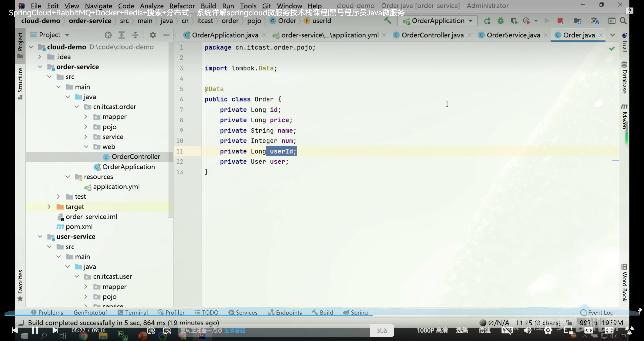Collapse all in the Project panel toolbar
The height and width of the screenshot is (341, 644).
135,35
